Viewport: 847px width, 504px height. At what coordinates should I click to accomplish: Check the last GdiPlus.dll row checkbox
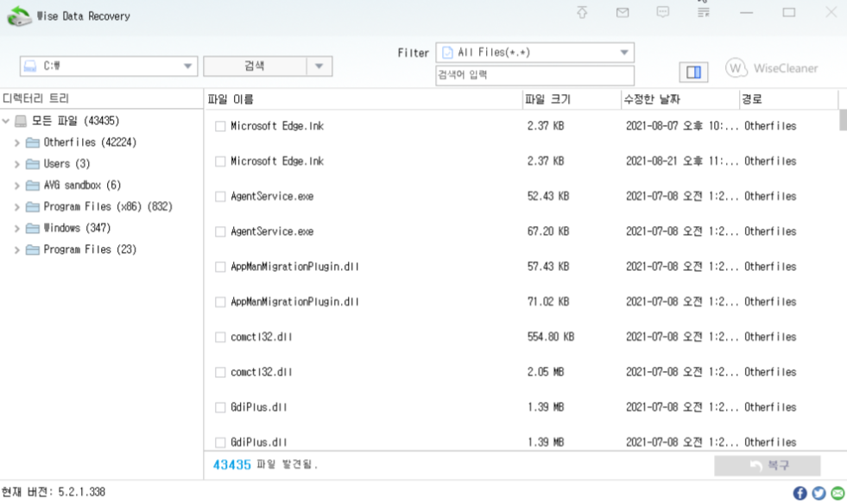click(x=220, y=443)
